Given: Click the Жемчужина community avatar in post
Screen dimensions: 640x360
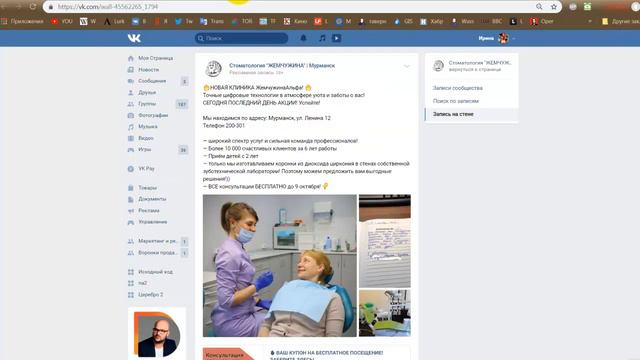Looking at the screenshot, I should (x=213, y=69).
